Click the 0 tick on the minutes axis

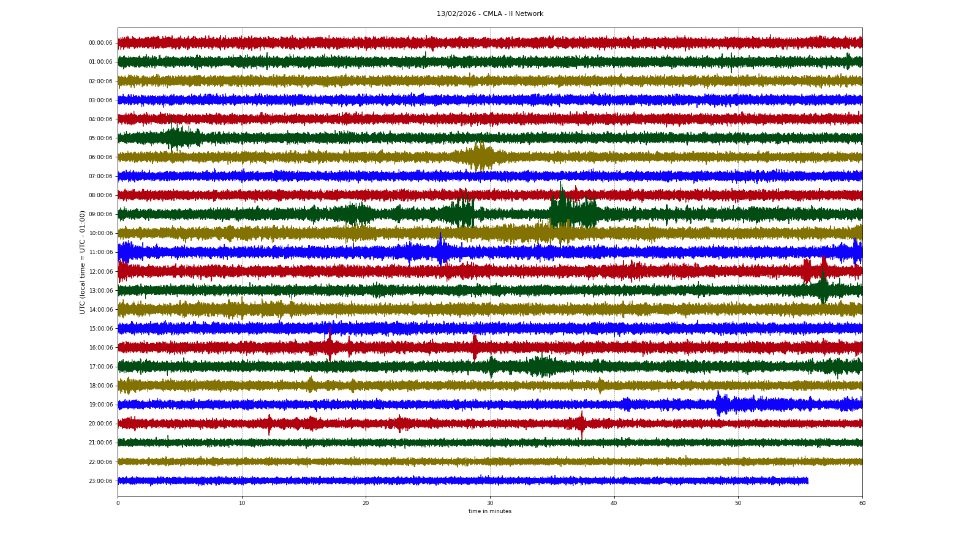(118, 503)
